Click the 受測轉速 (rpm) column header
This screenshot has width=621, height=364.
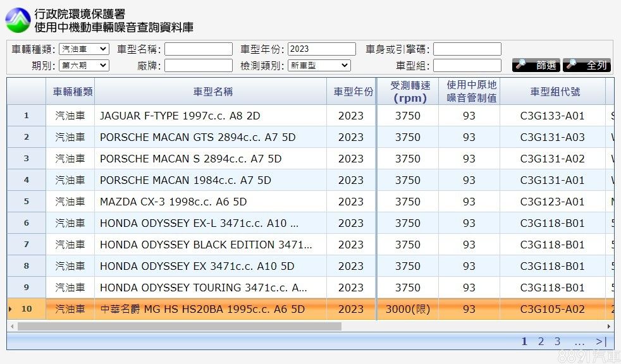[410, 92]
